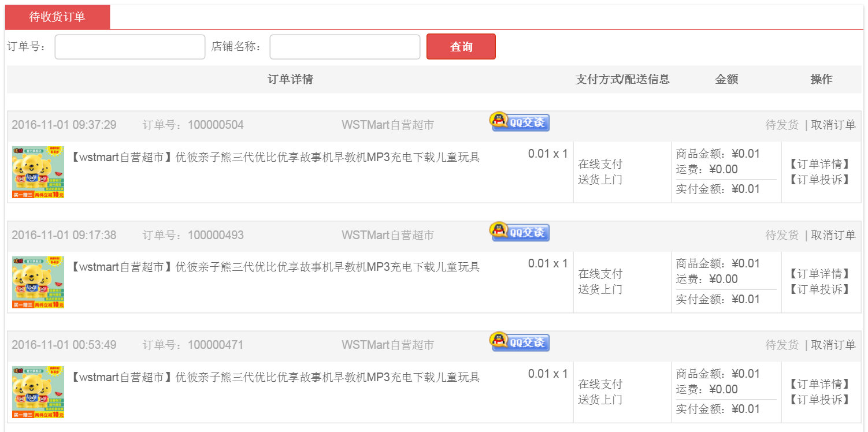Viewport: 868px width, 432px height.
Task: Open product title link in order 100000471
Action: click(275, 377)
